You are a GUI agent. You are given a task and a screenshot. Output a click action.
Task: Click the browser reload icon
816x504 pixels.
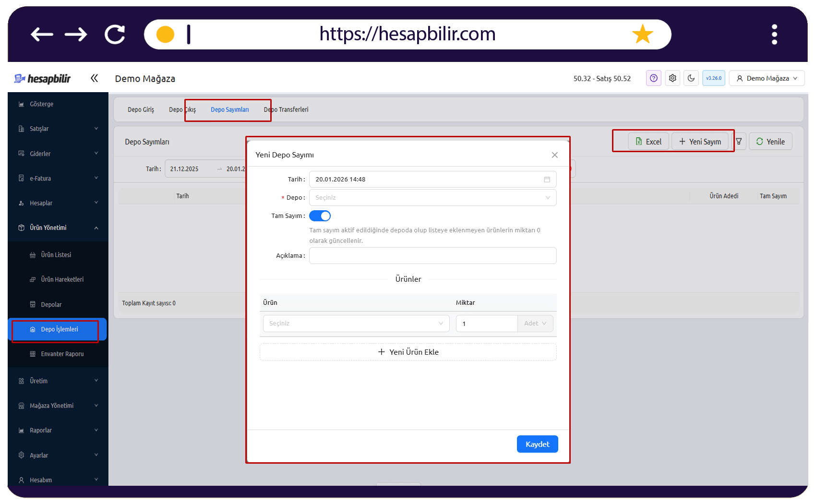[x=115, y=35]
